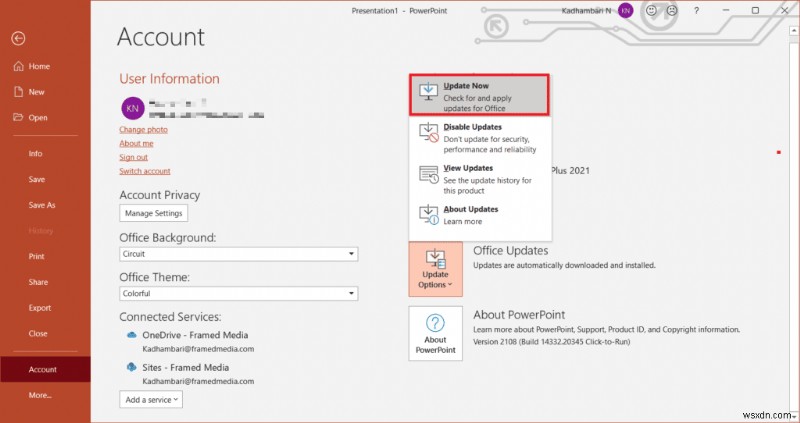Click the Switch account link
Image resolution: width=800 pixels, height=423 pixels.
tap(145, 171)
